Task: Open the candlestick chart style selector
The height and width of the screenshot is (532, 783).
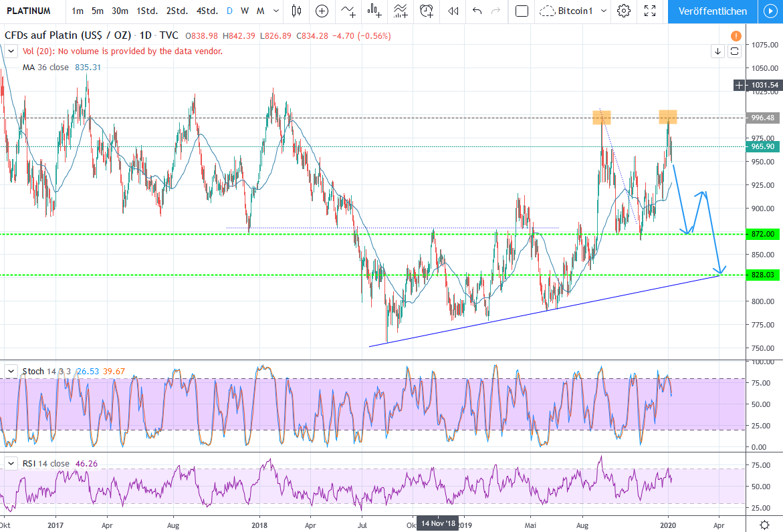Action: (x=297, y=11)
